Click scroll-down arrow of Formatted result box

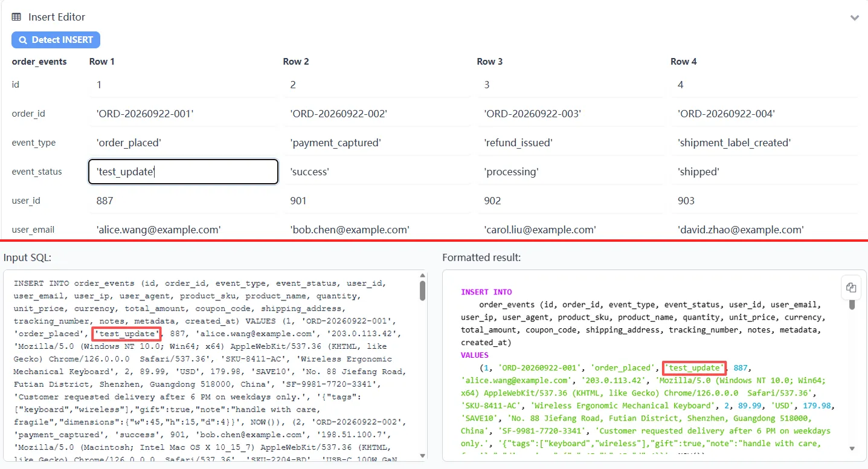click(852, 448)
